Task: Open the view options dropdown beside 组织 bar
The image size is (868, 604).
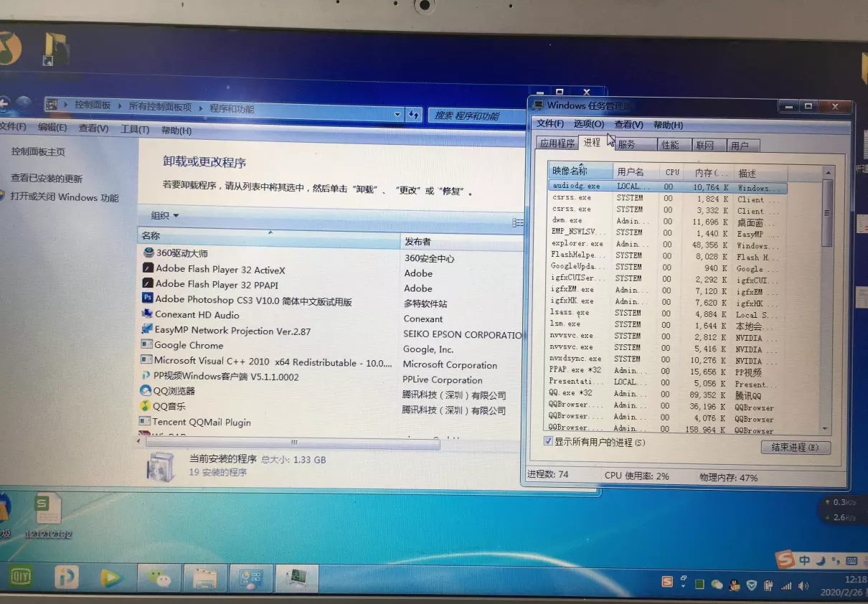Action: (x=518, y=223)
